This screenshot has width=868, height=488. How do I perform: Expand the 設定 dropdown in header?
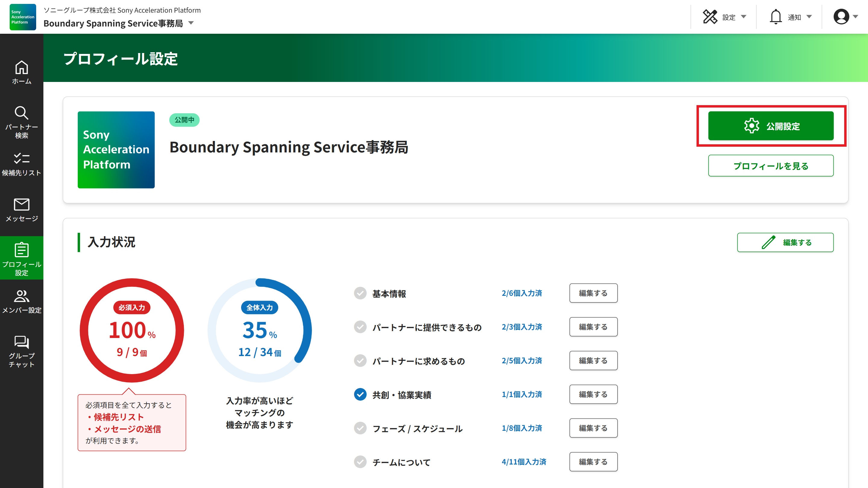[x=744, y=17]
